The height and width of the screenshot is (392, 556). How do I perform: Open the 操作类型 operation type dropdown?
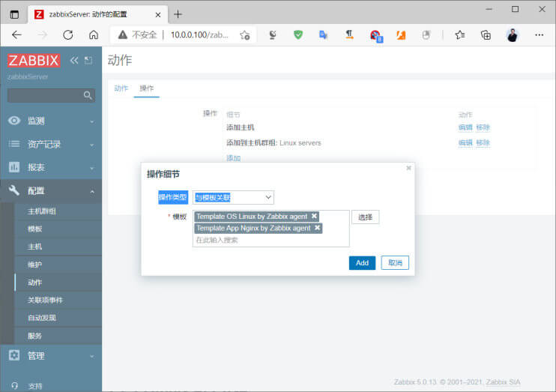coord(233,198)
